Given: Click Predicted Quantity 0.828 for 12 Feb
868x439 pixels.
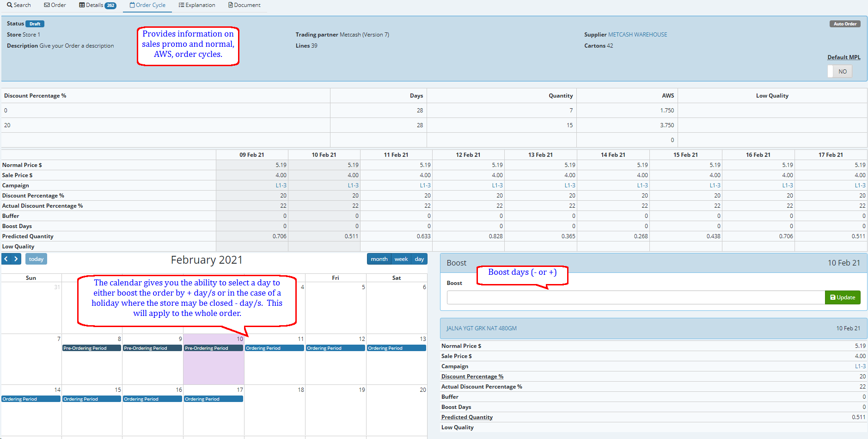Looking at the screenshot, I should 496,236.
